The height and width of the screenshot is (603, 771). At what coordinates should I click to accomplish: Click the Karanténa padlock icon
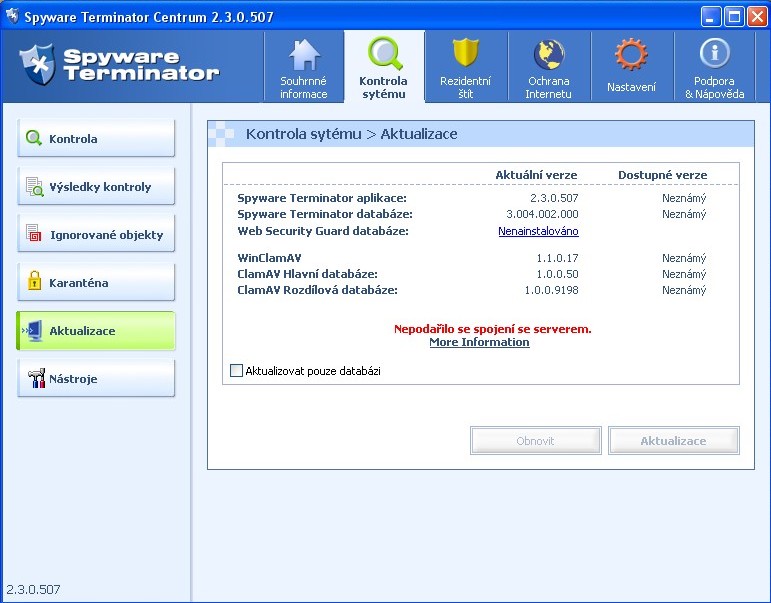[34, 283]
